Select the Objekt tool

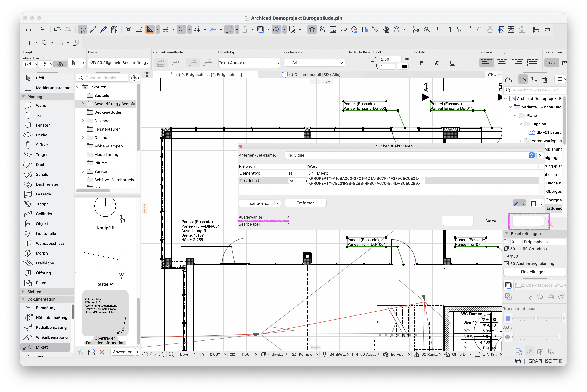[42, 223]
